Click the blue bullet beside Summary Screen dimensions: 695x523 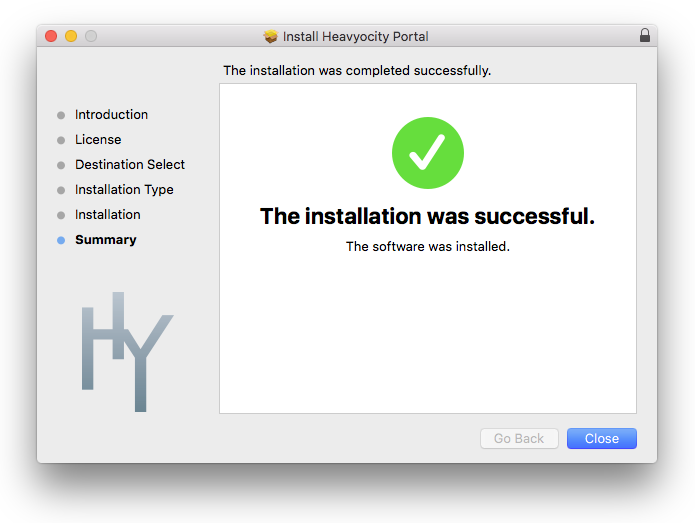[x=61, y=240]
